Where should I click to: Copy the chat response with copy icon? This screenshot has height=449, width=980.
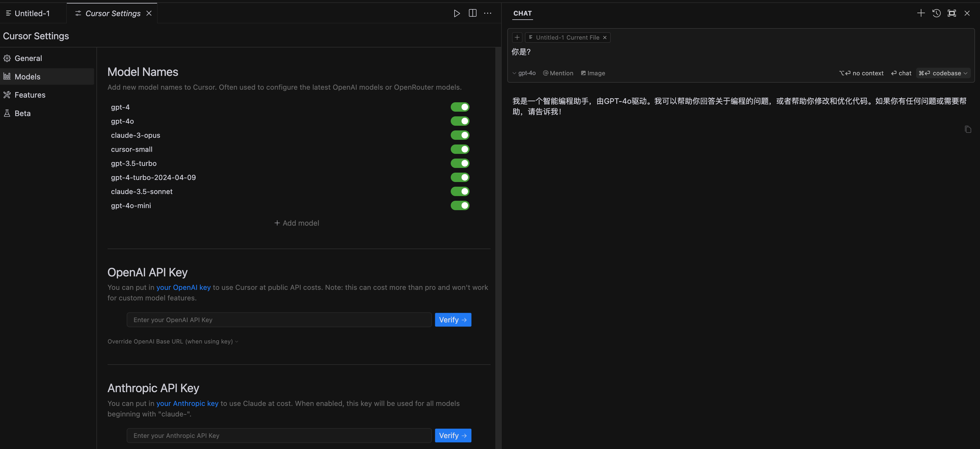[968, 129]
